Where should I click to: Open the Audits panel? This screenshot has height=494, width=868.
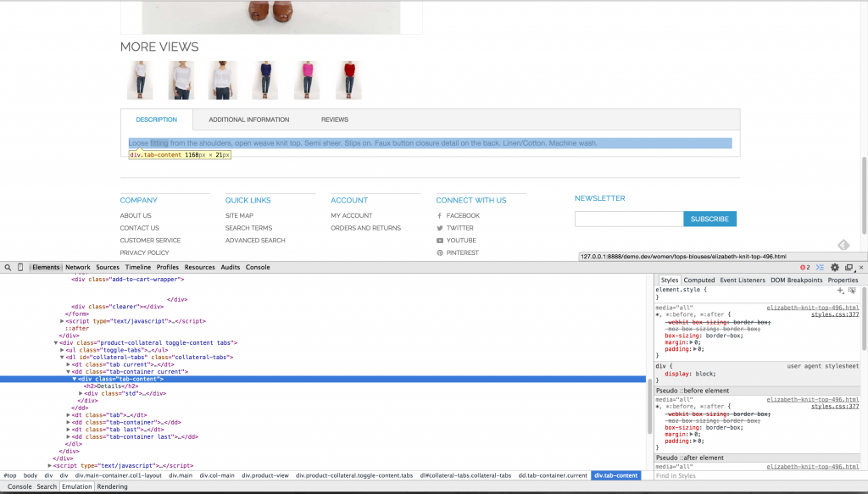pyautogui.click(x=231, y=267)
